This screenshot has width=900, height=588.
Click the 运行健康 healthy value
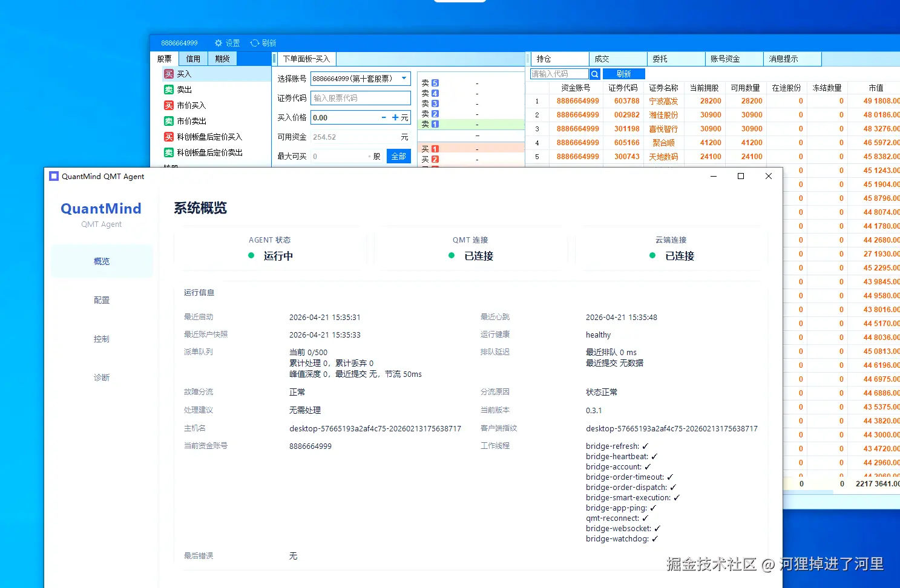click(598, 335)
